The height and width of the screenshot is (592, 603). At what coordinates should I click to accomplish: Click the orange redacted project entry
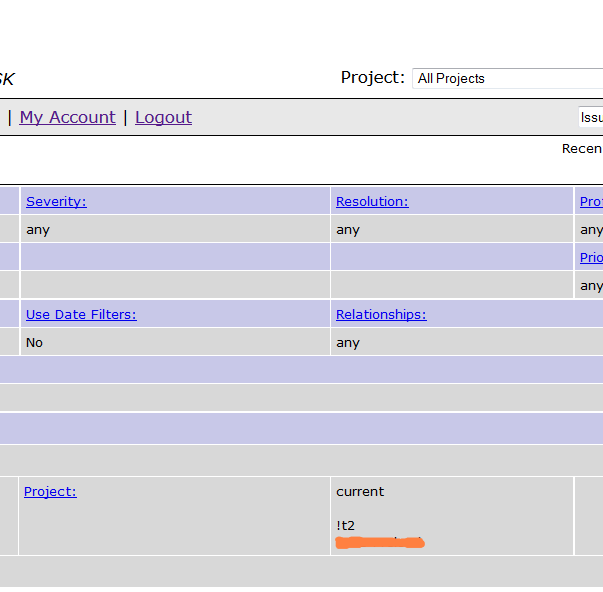(x=380, y=543)
